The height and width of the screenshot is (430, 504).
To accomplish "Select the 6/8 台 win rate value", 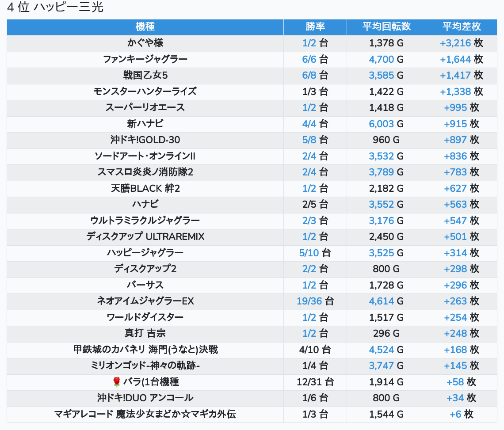I will coord(315,76).
